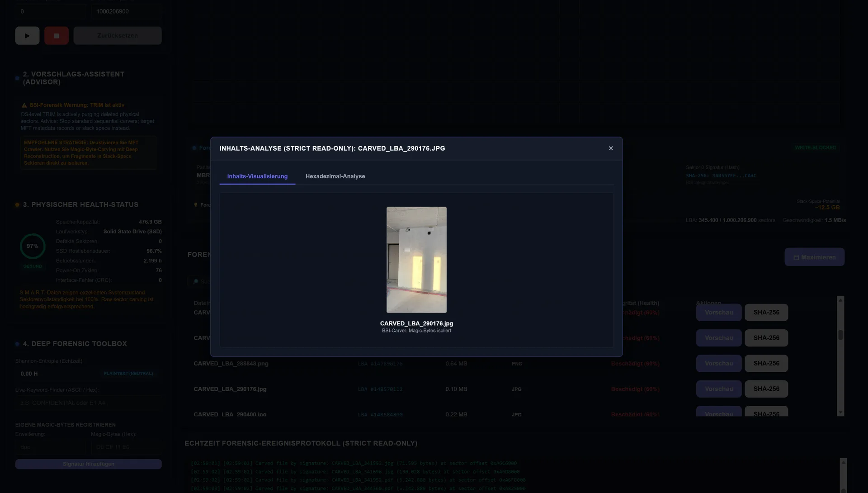
Task: Focus the start sector field containing 0
Action: tap(50, 11)
